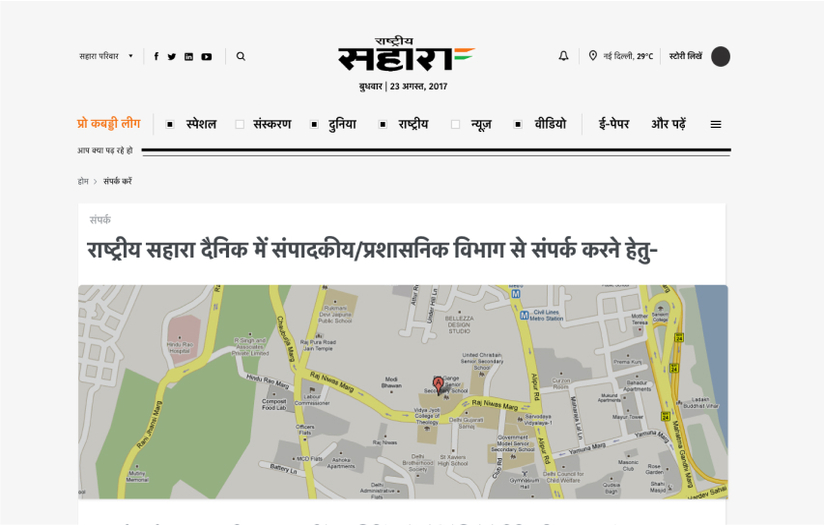Click the Civil Lines Metro Station icon
The height and width of the screenshot is (525, 825).
coord(524,315)
